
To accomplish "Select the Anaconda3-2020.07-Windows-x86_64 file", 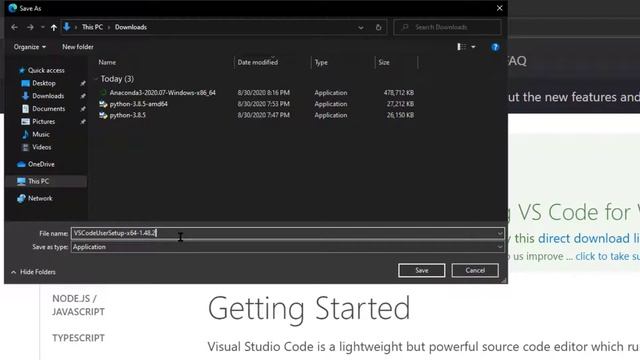I will coord(162,93).
